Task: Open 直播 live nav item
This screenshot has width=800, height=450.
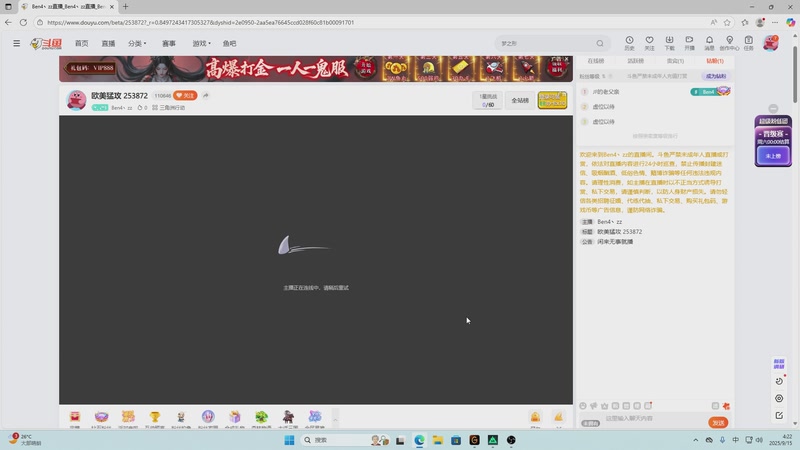Action: (108, 43)
